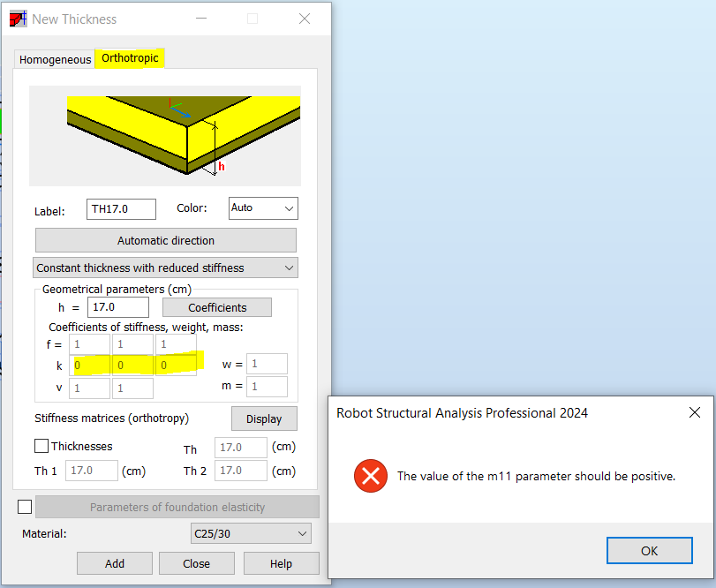Click the w weight coefficient field

coord(268,364)
